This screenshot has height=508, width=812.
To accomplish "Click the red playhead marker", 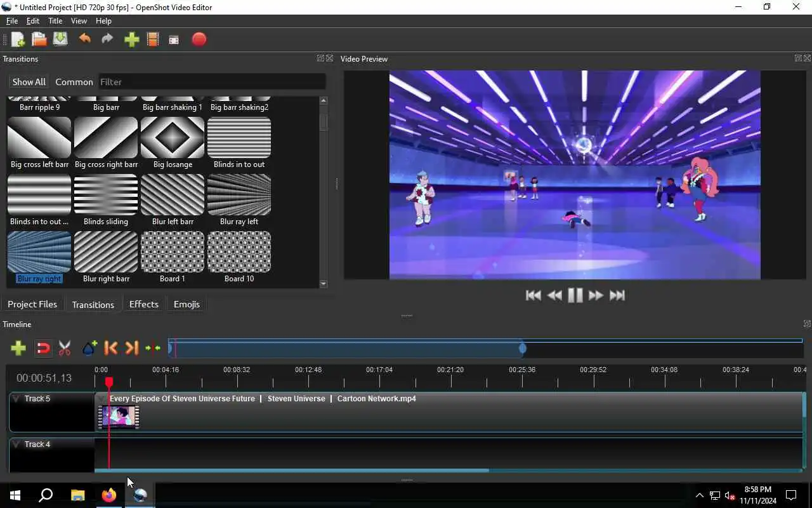I will pos(109,382).
